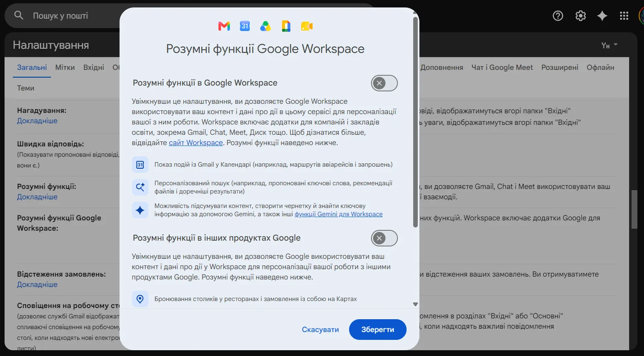
Task: Click the Налаштування page heading
Action: (51, 45)
